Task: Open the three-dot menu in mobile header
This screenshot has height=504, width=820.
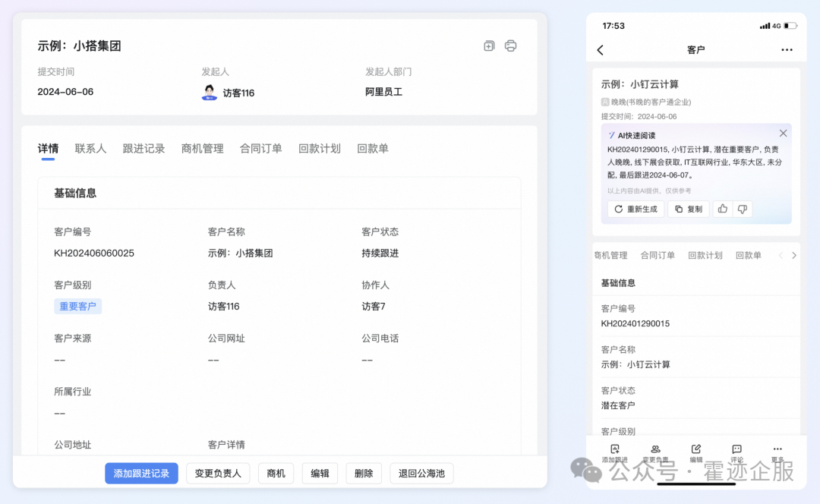Action: (787, 50)
